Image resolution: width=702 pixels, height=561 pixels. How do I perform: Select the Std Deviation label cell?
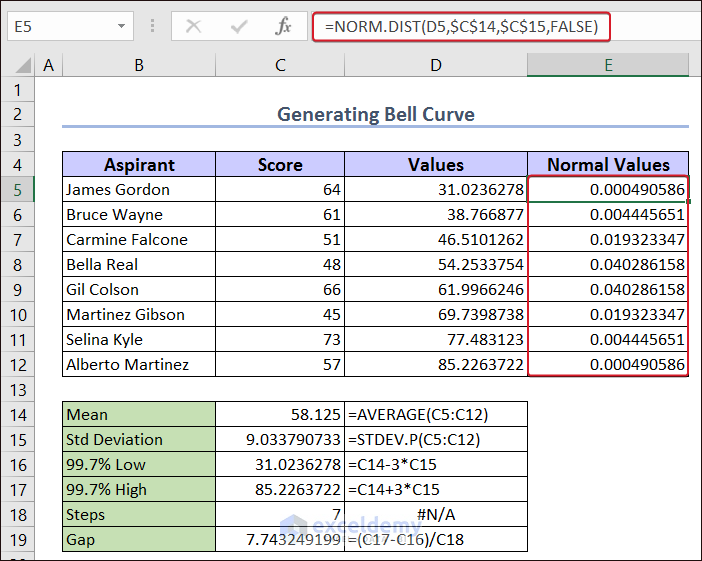pos(138,439)
